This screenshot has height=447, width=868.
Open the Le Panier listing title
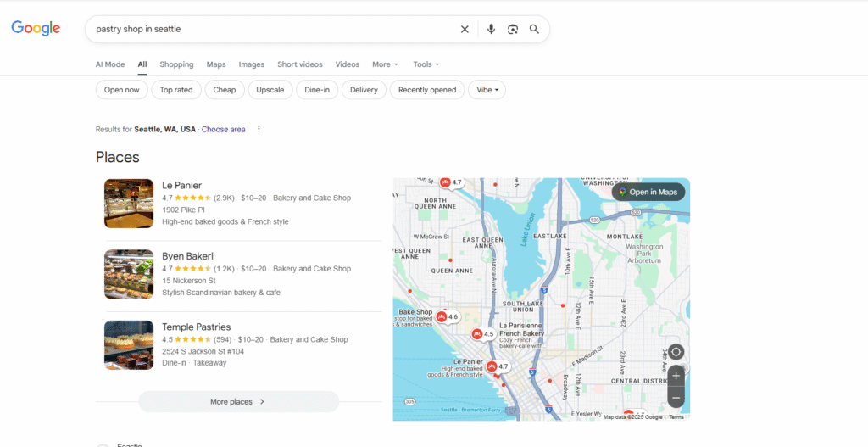tap(181, 185)
